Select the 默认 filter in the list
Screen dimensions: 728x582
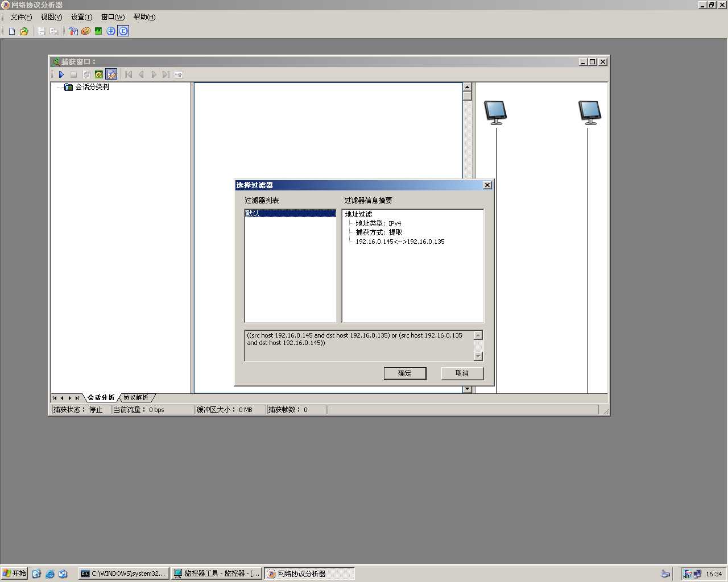(x=290, y=214)
